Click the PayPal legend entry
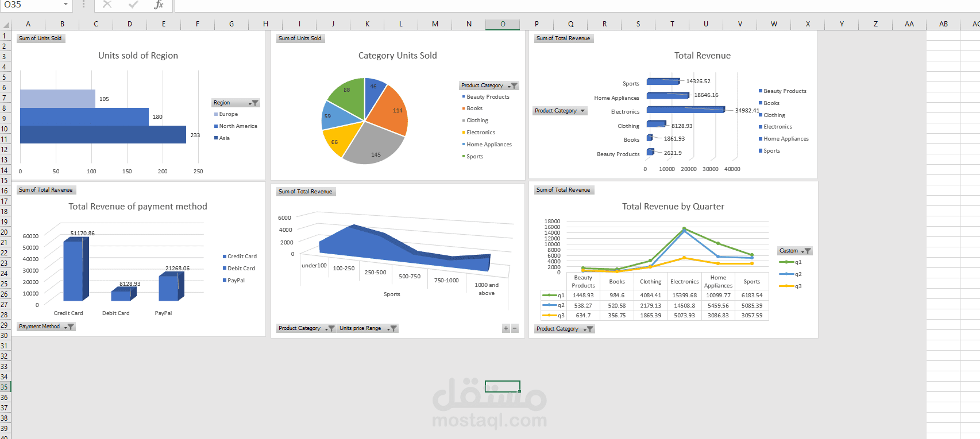This screenshot has width=980, height=439. [234, 281]
